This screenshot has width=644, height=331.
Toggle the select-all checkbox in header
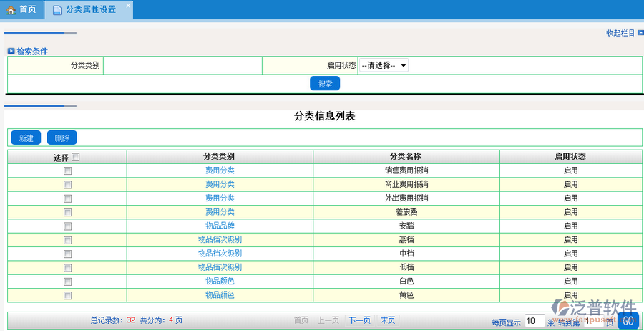pyautogui.click(x=76, y=158)
